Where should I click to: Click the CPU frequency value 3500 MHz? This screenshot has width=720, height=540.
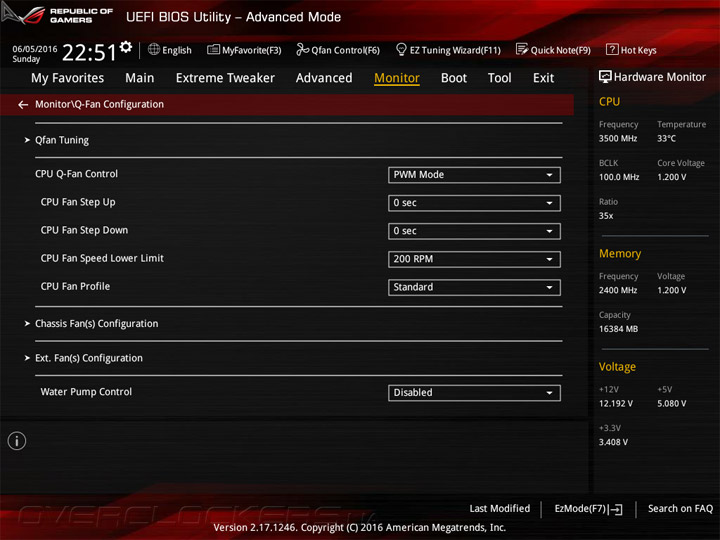(x=618, y=139)
